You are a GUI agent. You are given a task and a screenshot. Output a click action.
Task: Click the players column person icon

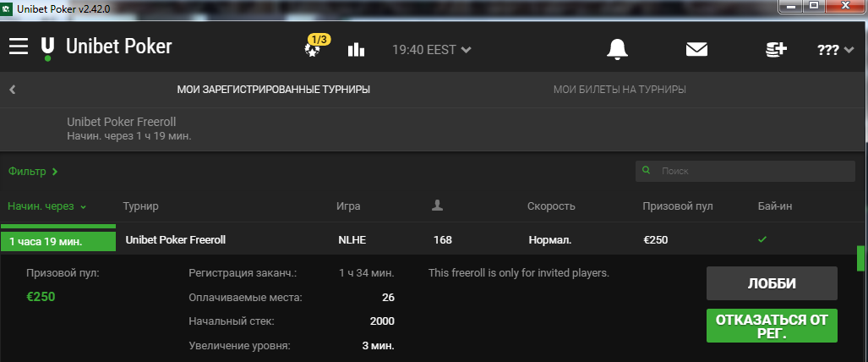pyautogui.click(x=437, y=206)
